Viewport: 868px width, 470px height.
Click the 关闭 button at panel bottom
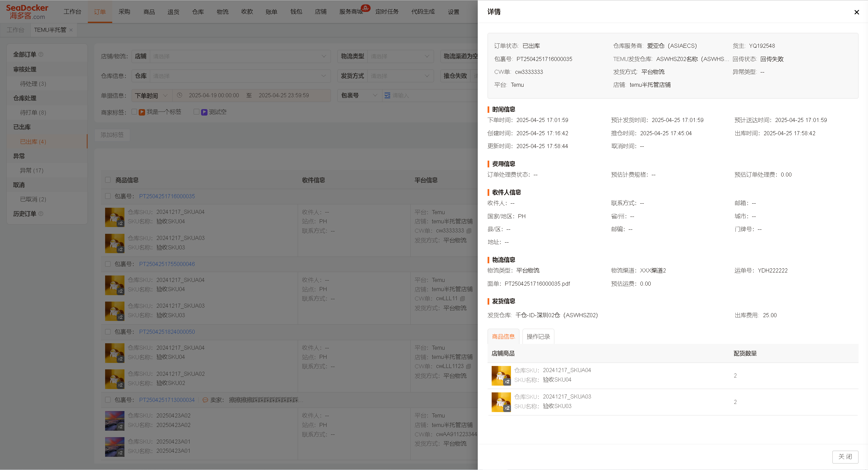pyautogui.click(x=845, y=457)
